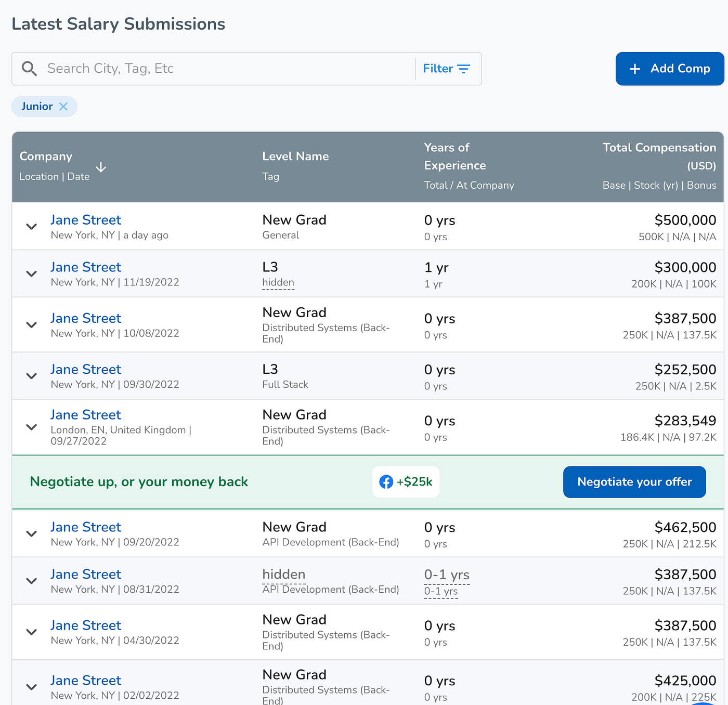
Task: Click 500K | N/A | N/A breakdown
Action: pos(678,237)
